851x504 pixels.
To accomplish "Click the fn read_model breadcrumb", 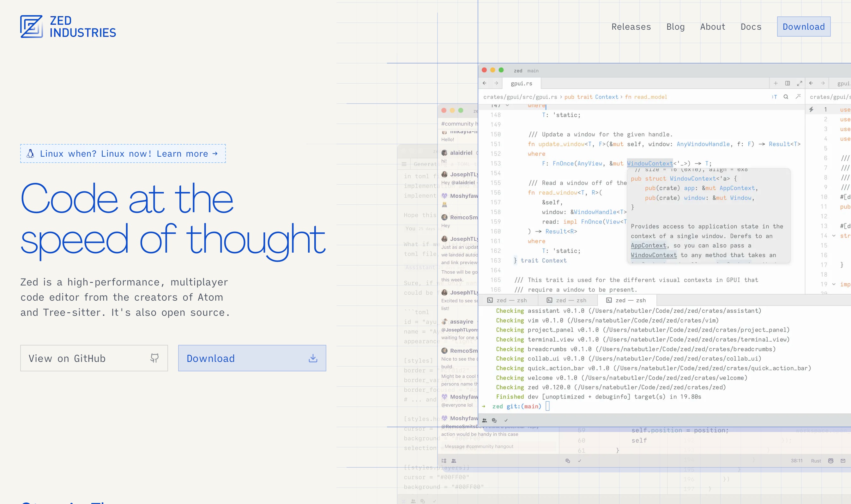I will 646,97.
